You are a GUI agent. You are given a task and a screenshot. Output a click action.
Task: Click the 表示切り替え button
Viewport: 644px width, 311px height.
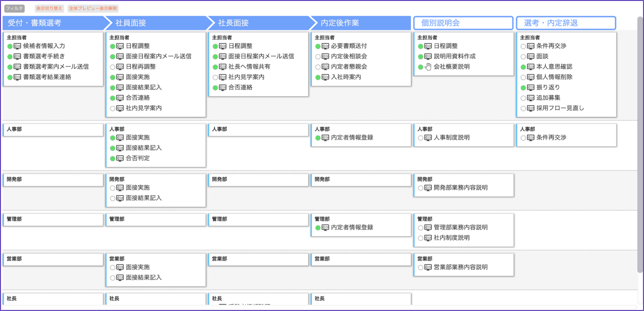[49, 9]
